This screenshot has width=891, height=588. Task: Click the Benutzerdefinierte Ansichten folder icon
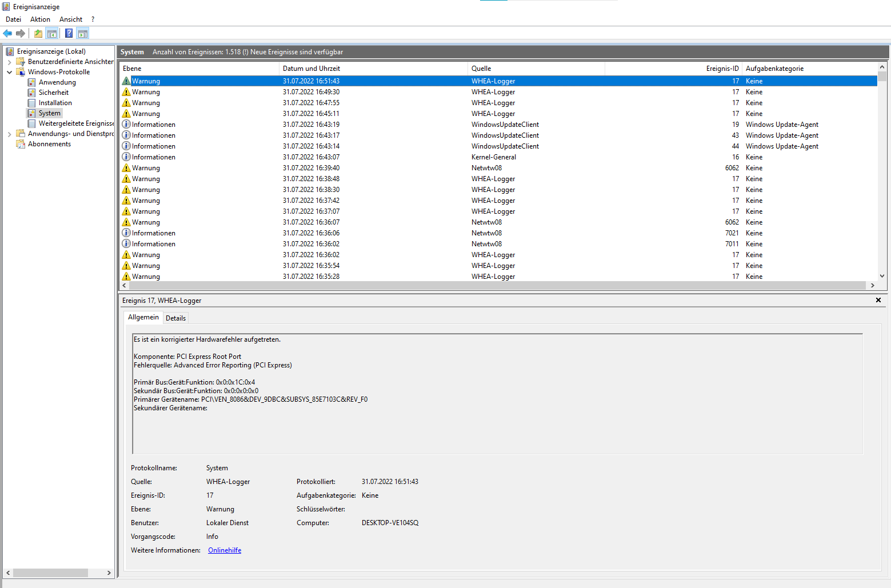pyautogui.click(x=21, y=62)
